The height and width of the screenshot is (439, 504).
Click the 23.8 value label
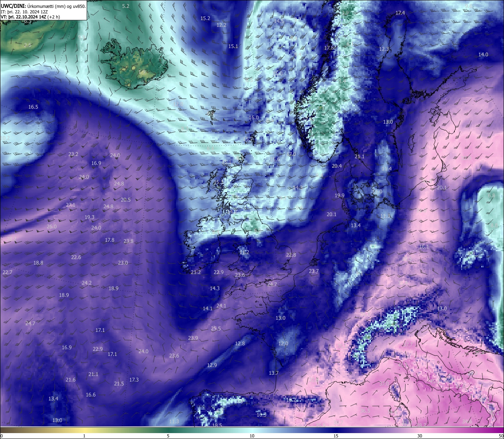(x=128, y=241)
